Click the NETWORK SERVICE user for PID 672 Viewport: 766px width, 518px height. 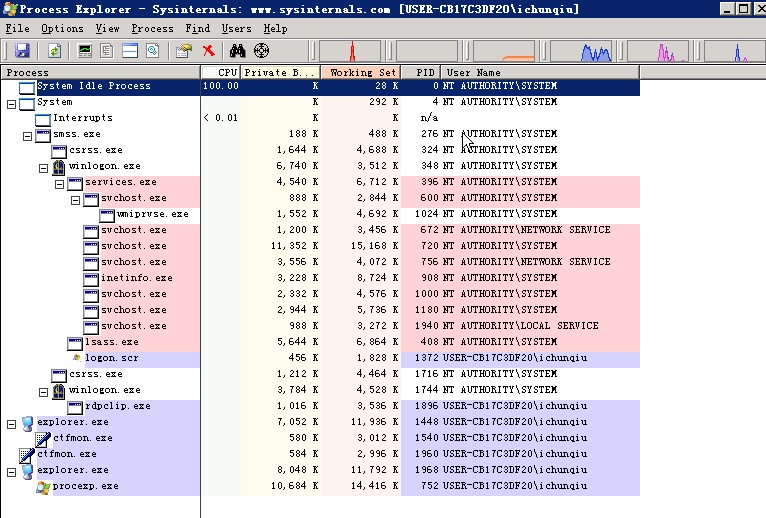tap(527, 230)
